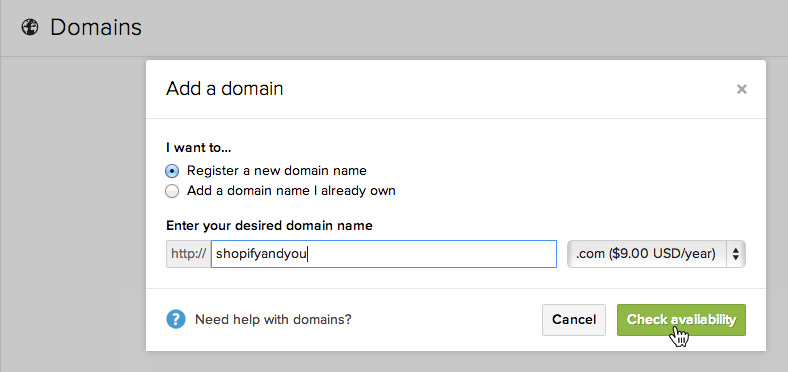Open the Need help with domains? link
The height and width of the screenshot is (372, 788).
point(273,320)
